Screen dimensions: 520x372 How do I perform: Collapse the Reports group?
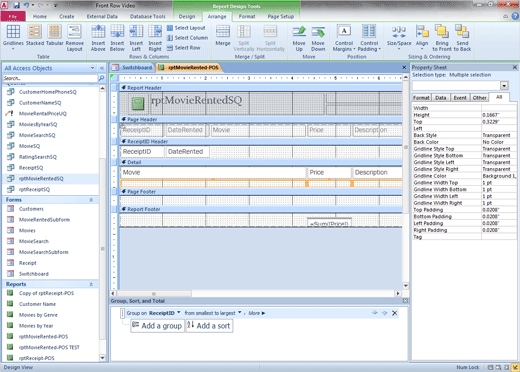click(91, 284)
